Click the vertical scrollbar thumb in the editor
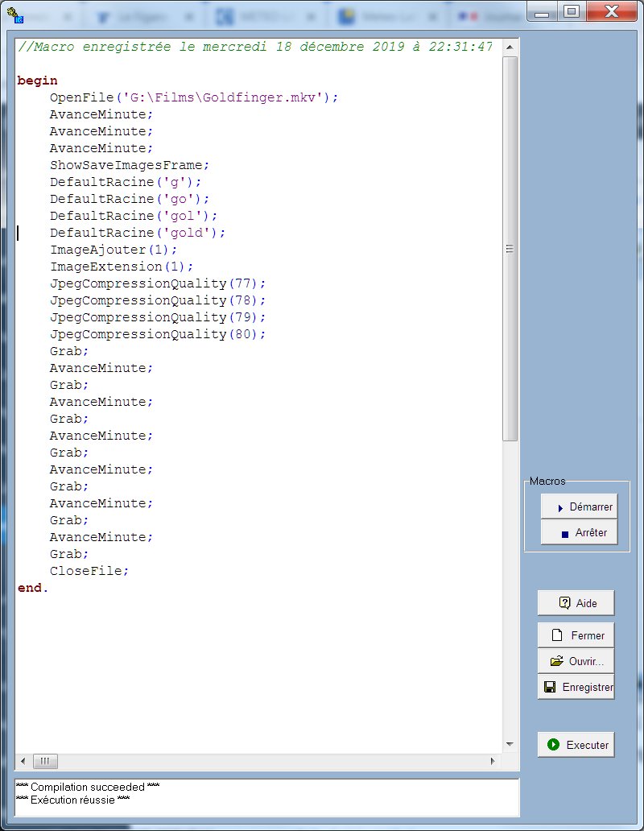The image size is (644, 831). (510, 250)
